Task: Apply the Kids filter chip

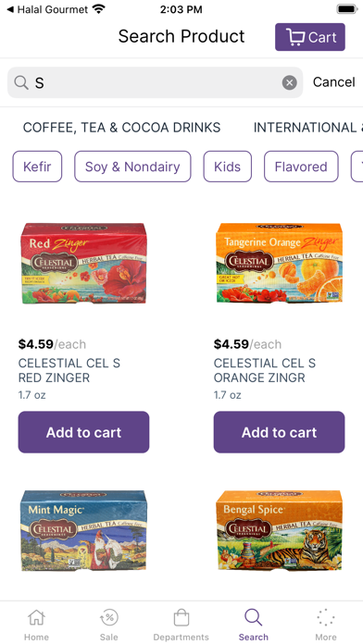Action: (227, 167)
